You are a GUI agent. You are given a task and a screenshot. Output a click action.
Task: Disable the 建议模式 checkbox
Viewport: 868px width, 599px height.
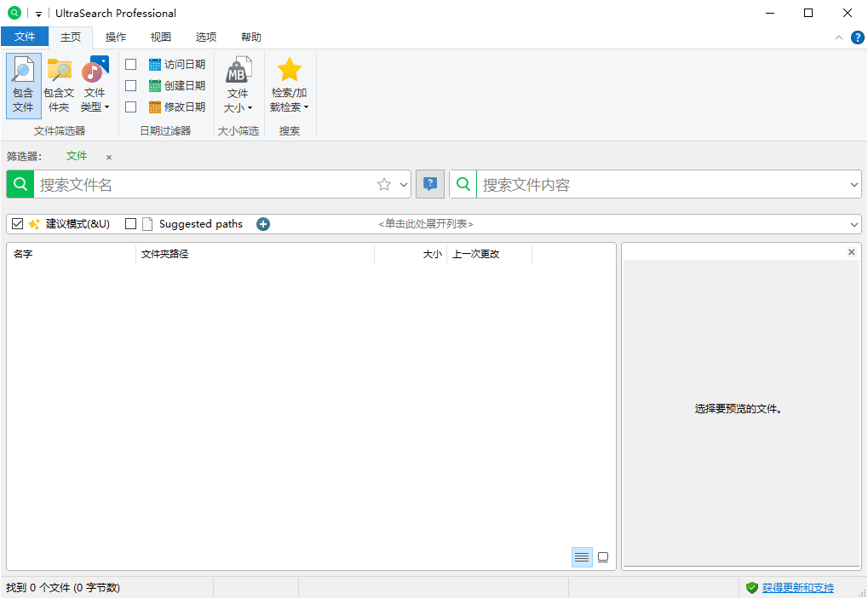[x=17, y=223]
